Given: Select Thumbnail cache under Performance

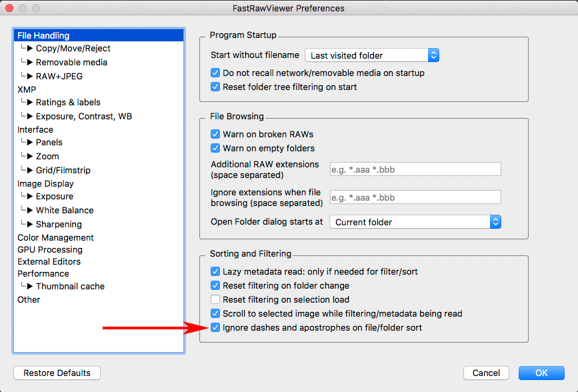Looking at the screenshot, I should [x=70, y=287].
